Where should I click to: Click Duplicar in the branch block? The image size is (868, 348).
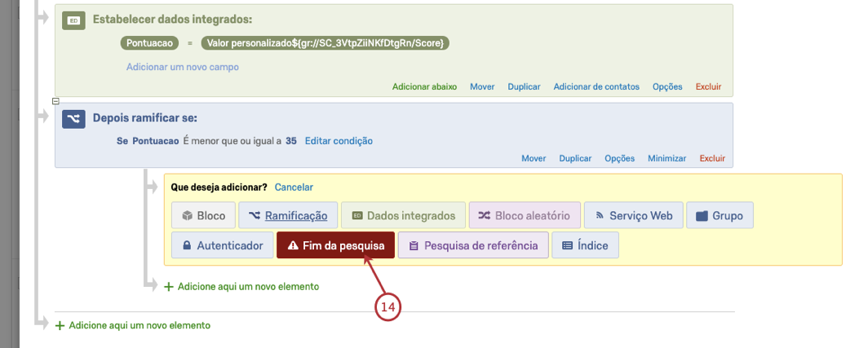575,158
